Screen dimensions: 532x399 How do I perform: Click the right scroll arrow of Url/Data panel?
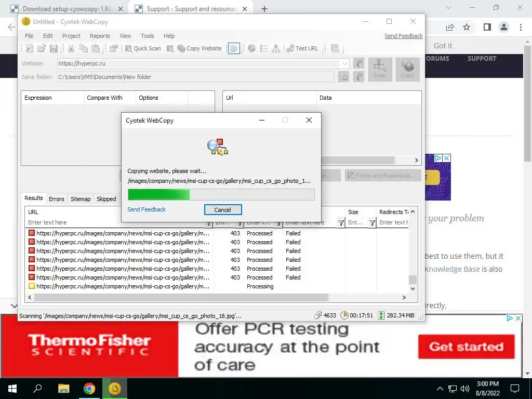tap(417, 160)
